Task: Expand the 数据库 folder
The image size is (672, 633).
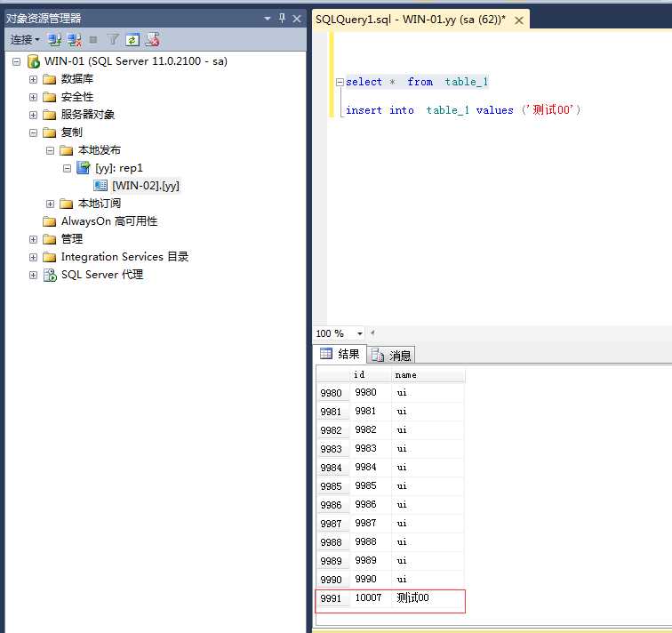Action: point(33,79)
